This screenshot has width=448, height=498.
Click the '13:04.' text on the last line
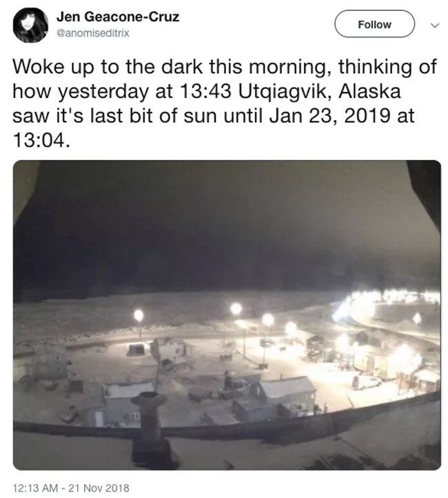click(41, 141)
